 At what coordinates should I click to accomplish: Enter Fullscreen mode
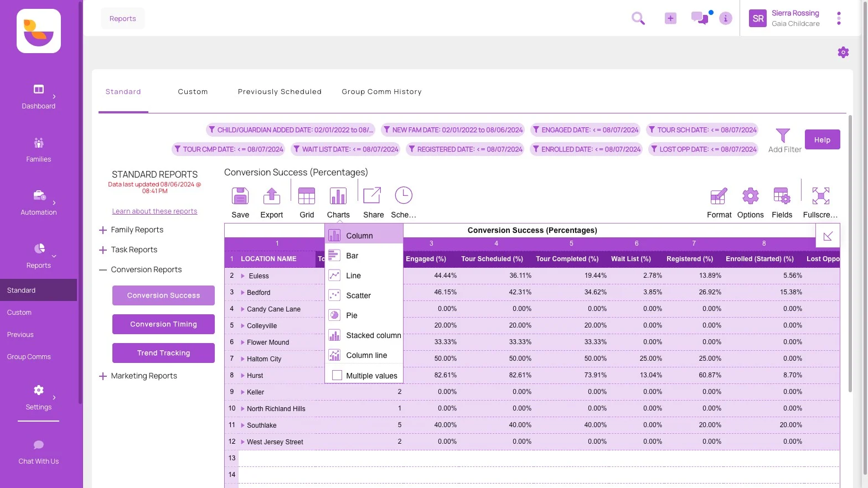tap(820, 196)
